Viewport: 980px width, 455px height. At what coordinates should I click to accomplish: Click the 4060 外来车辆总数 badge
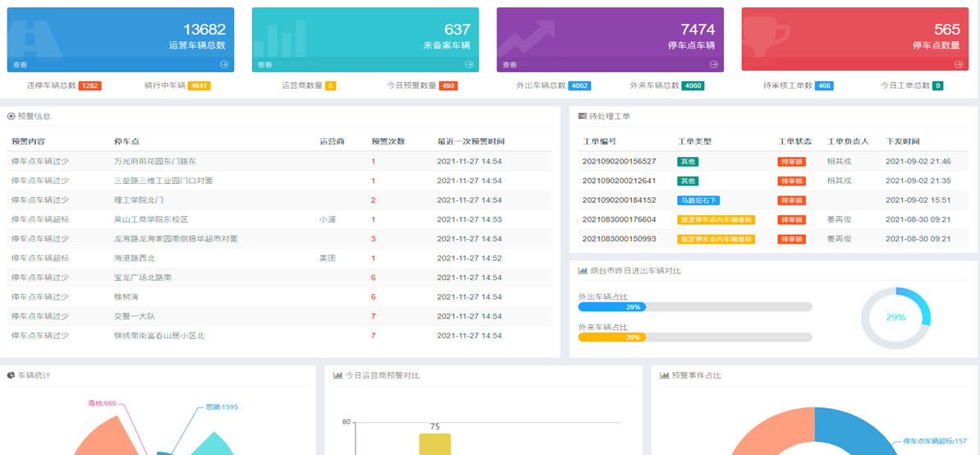693,85
